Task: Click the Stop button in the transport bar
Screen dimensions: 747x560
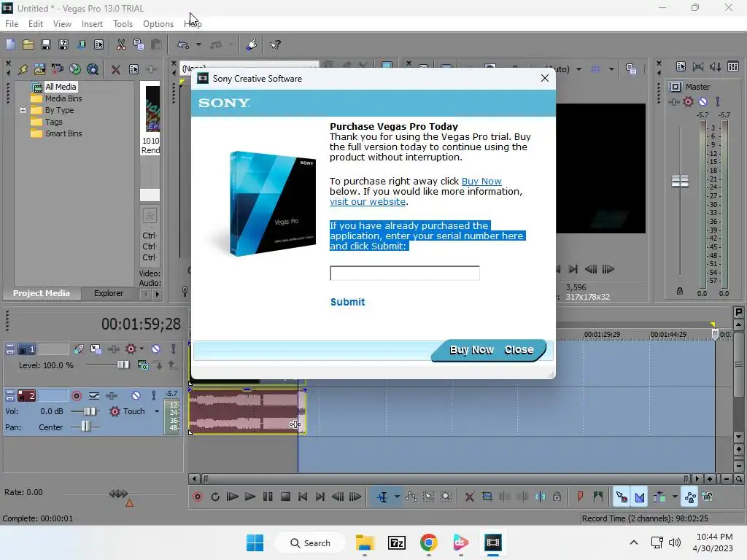Action: [x=285, y=497]
